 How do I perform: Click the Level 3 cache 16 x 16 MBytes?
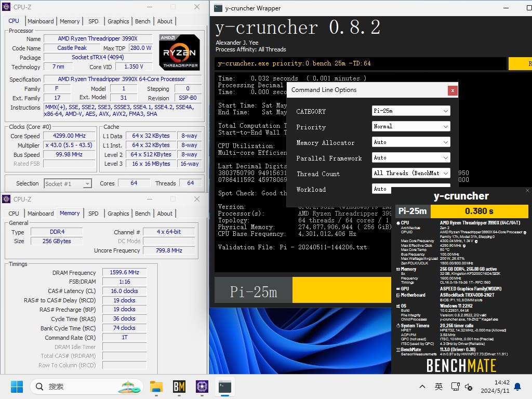tap(151, 164)
